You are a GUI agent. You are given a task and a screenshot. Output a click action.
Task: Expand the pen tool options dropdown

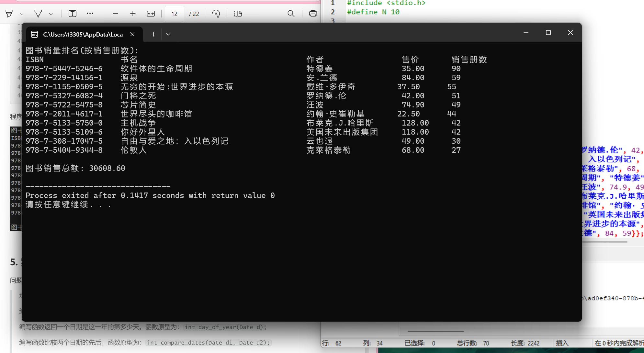tap(51, 14)
